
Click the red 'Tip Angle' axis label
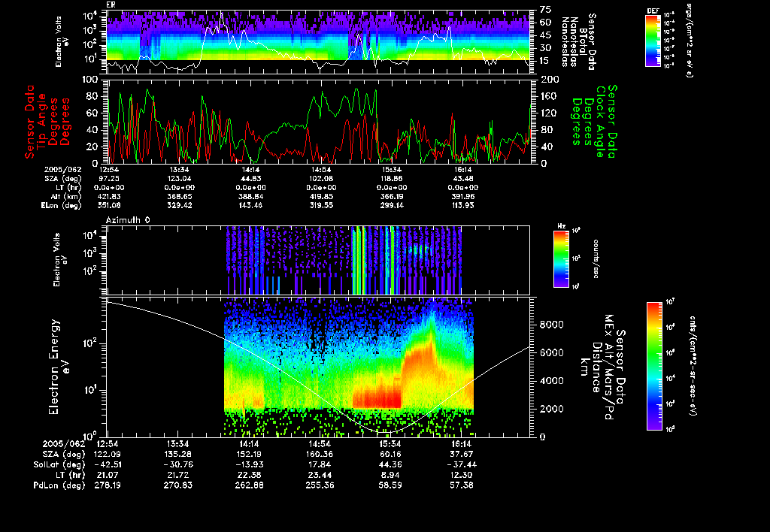[42, 121]
